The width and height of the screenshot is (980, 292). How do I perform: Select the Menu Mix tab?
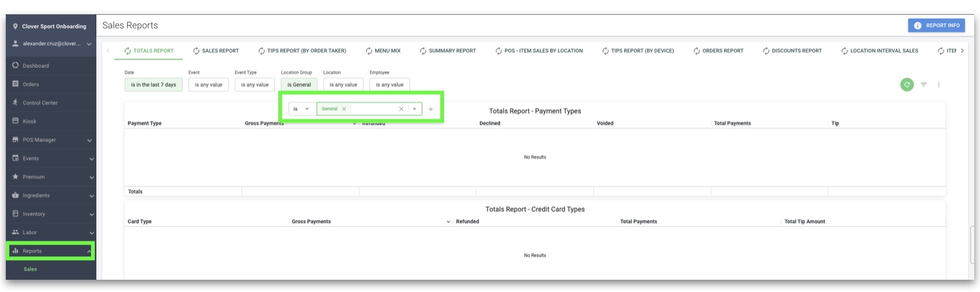383,50
